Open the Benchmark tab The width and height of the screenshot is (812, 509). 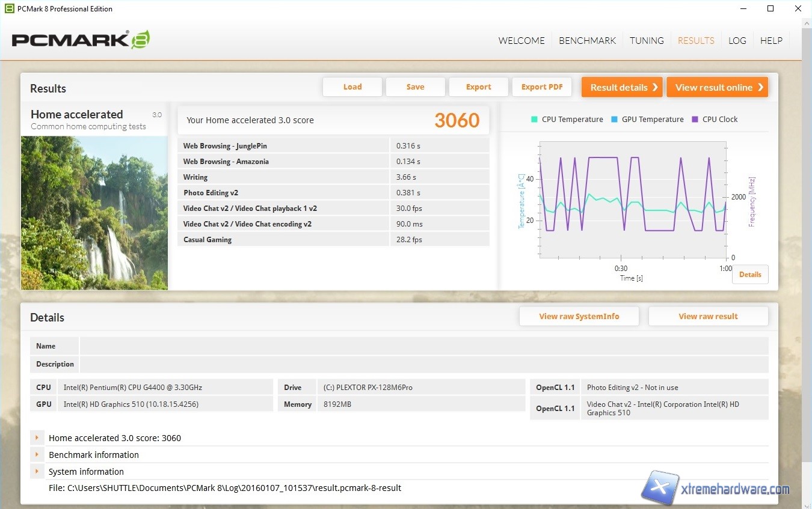587,41
